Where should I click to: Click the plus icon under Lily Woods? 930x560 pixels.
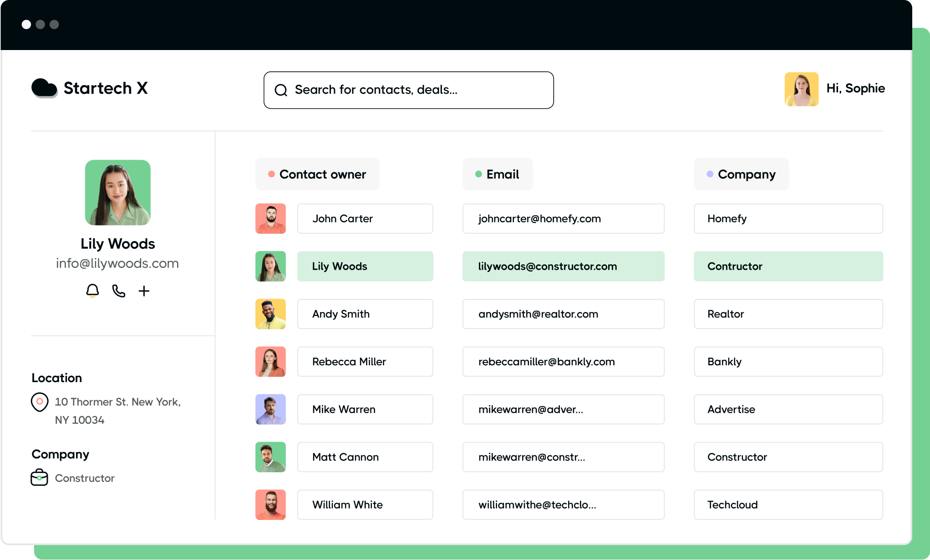(144, 291)
